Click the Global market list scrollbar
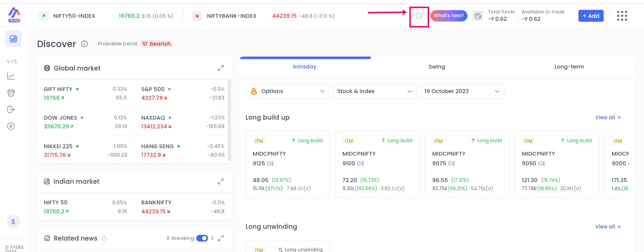Viewport: 644px width, 252px height. tap(230, 120)
